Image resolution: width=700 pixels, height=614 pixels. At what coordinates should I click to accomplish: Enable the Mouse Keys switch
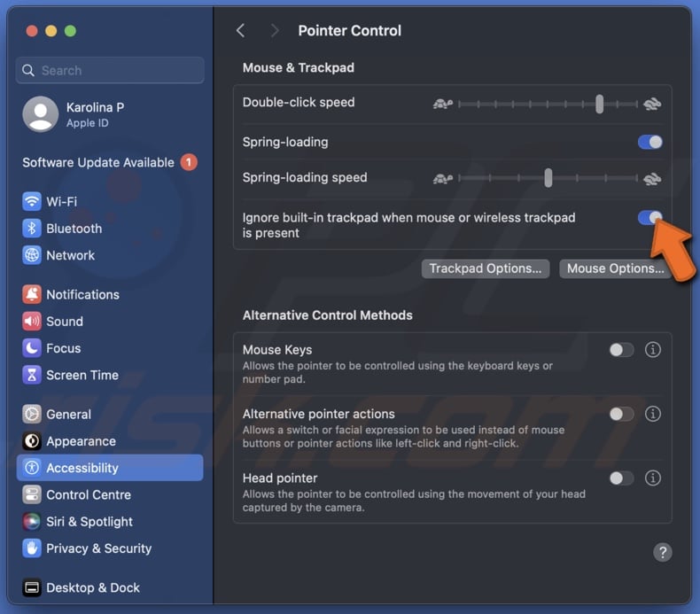click(621, 350)
